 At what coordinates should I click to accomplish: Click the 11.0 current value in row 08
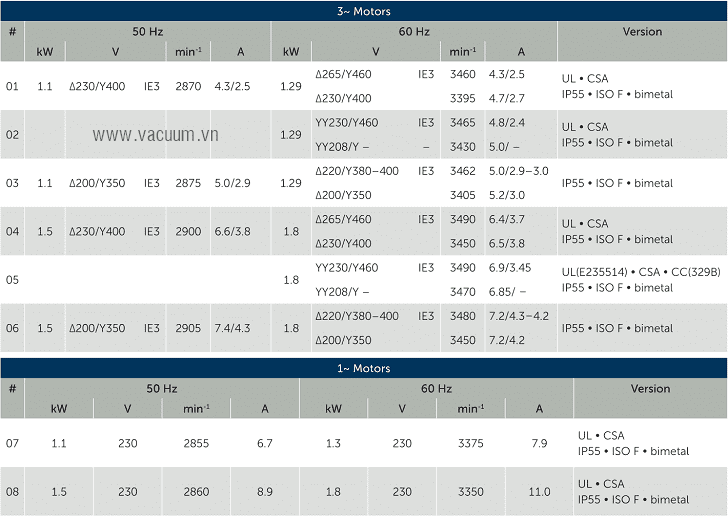539,492
